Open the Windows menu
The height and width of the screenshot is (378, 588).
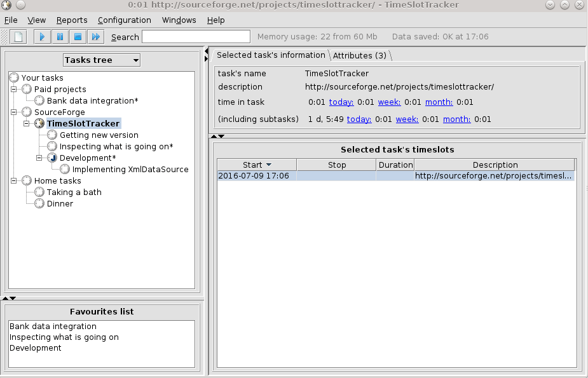click(x=179, y=20)
